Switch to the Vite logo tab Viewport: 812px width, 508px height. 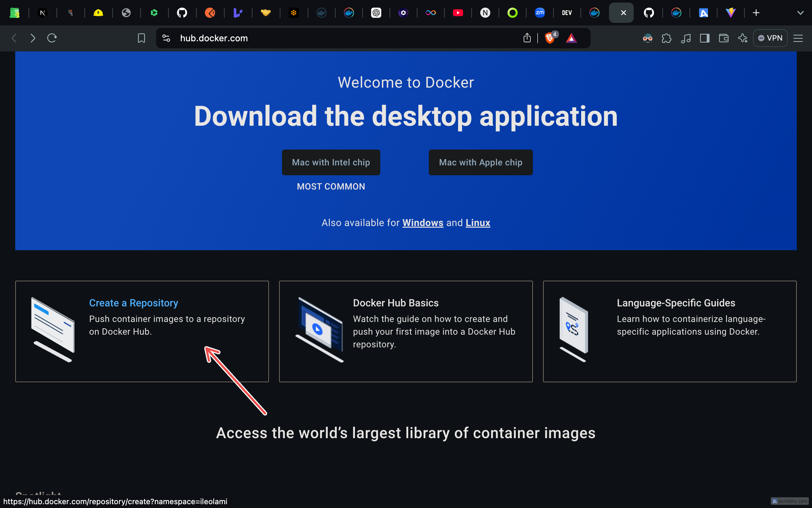(x=730, y=13)
